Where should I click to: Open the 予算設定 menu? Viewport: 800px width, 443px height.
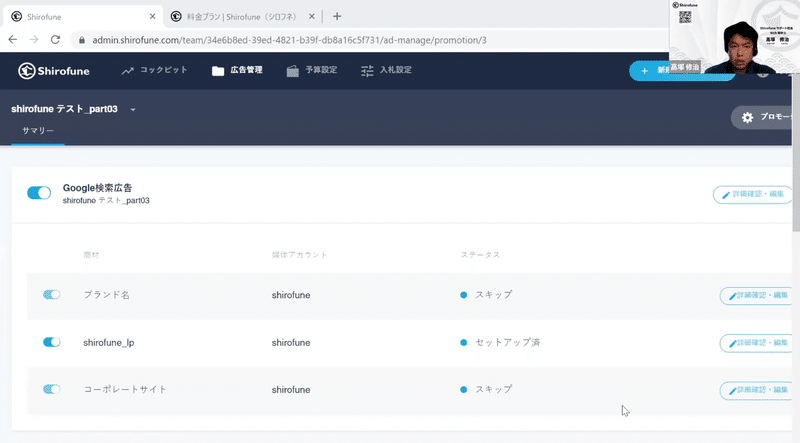312,70
